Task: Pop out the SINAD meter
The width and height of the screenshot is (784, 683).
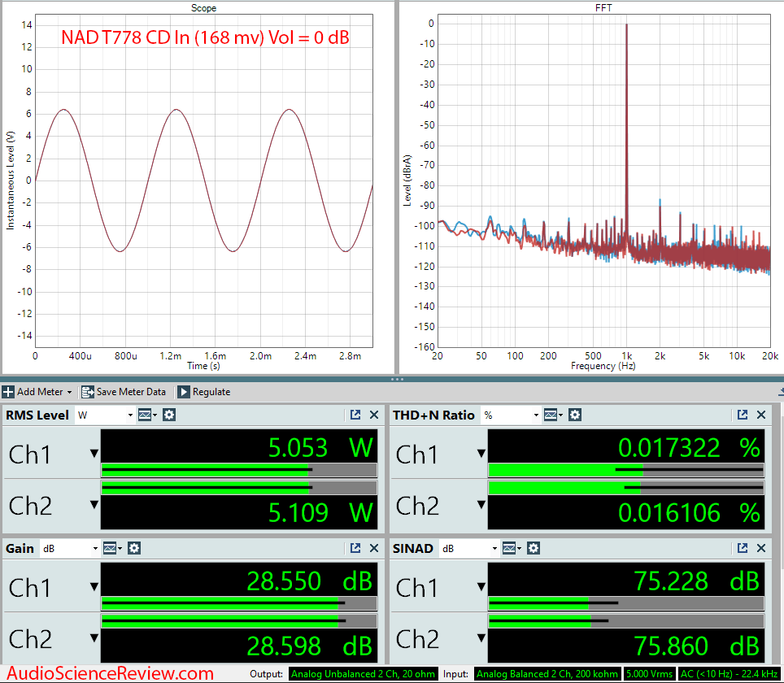Action: (x=743, y=549)
